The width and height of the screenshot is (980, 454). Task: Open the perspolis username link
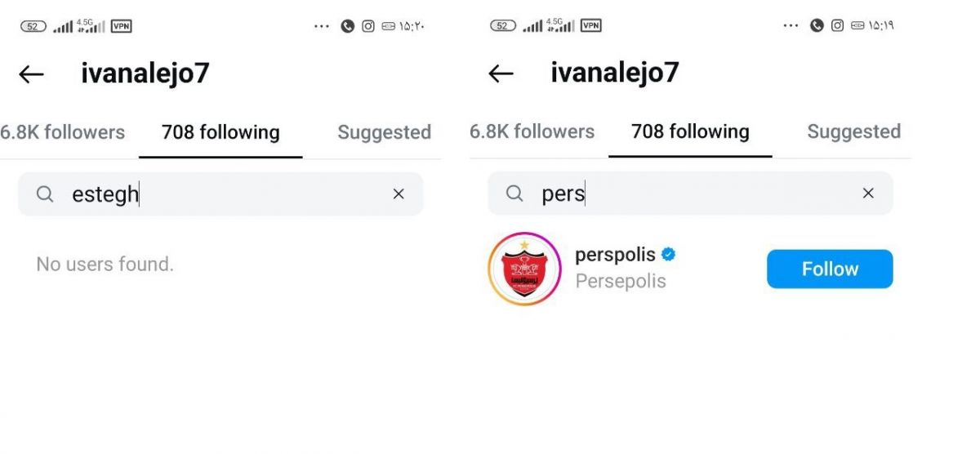[x=615, y=255]
